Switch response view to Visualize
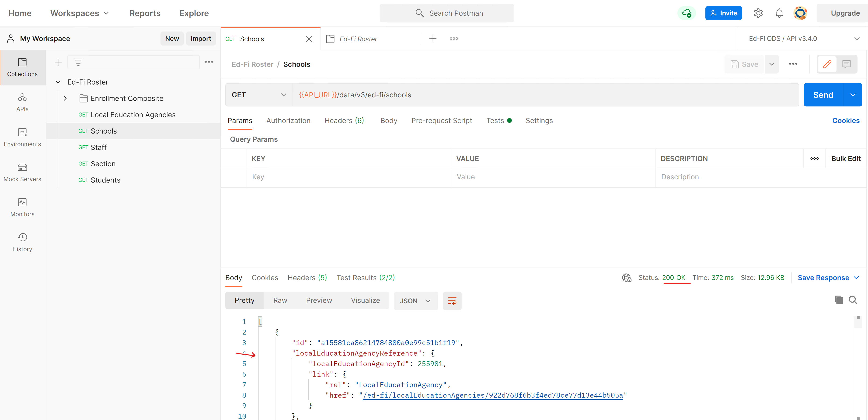Image resolution: width=868 pixels, height=420 pixels. coord(365,300)
